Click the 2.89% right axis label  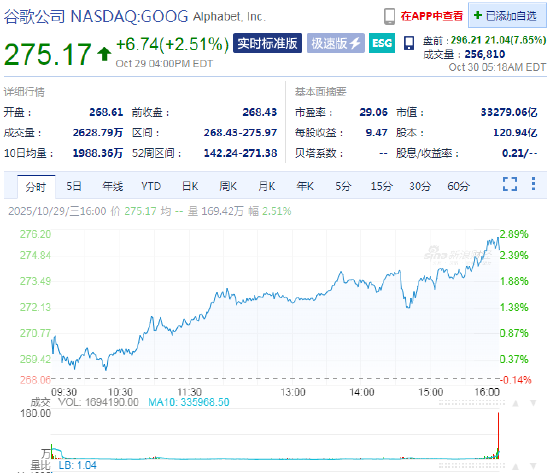coord(514,234)
